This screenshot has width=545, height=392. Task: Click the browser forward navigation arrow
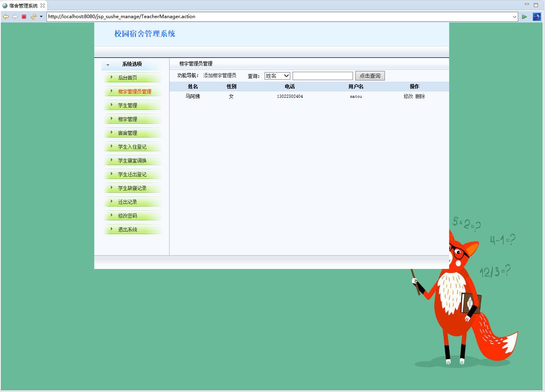(x=15, y=17)
